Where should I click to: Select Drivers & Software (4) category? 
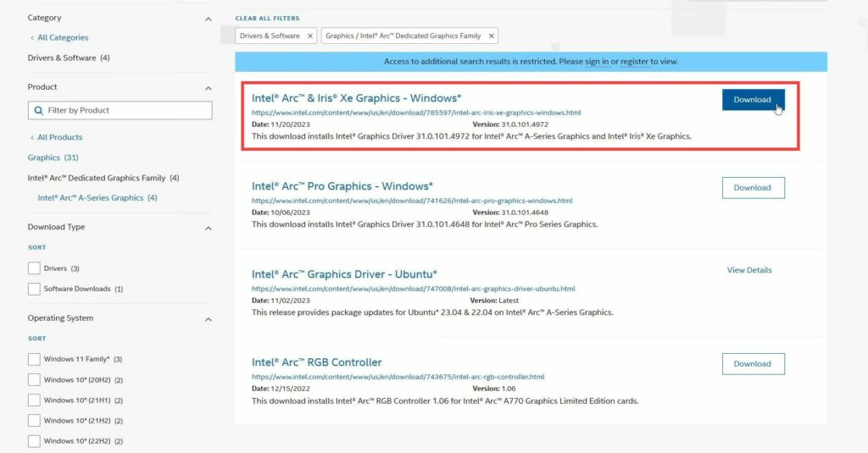tap(69, 58)
